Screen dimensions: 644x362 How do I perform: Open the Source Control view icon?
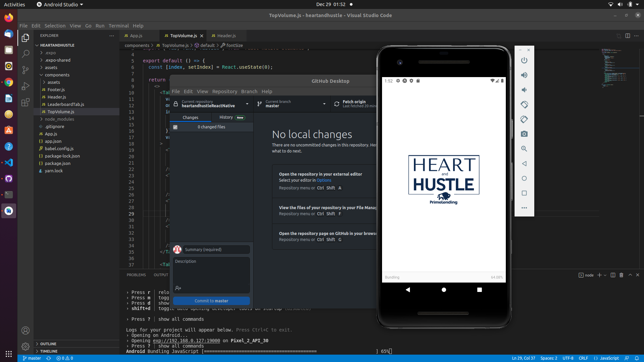[25, 70]
